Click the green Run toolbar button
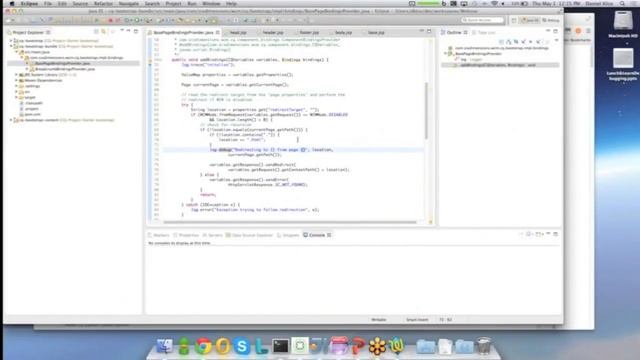The image size is (640, 360). click(138, 20)
